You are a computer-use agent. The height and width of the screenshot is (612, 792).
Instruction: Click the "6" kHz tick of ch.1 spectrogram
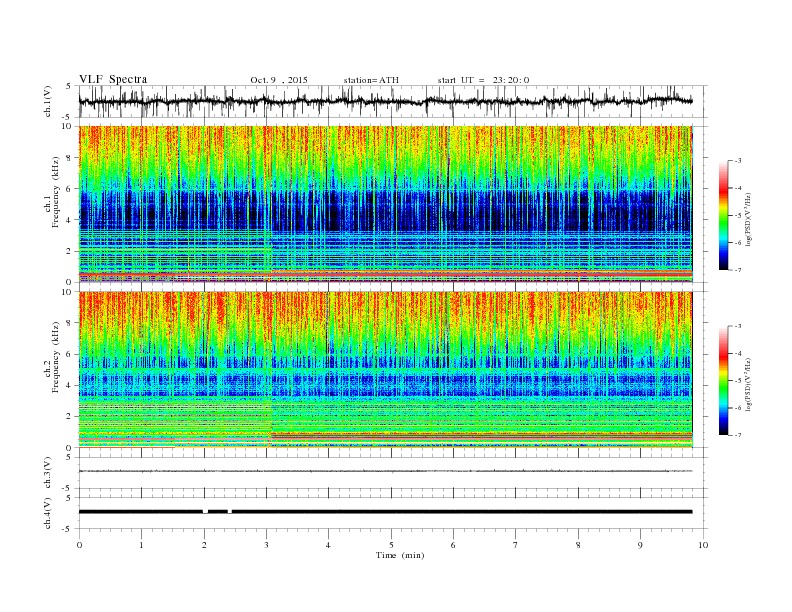(x=70, y=189)
